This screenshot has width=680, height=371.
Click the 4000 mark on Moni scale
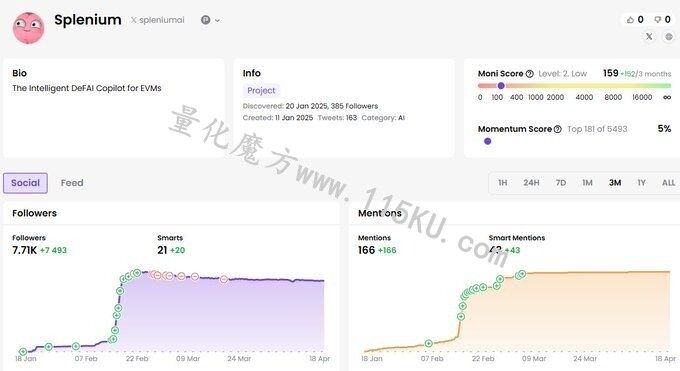[584, 97]
